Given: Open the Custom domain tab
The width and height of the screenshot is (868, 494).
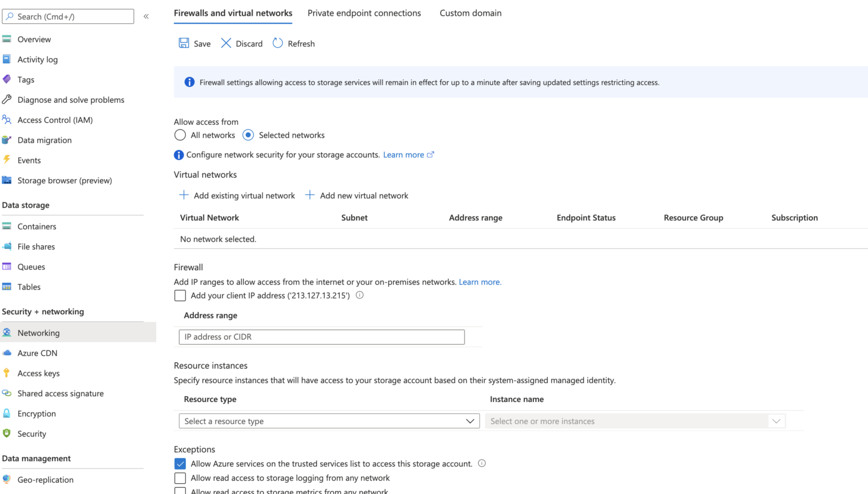Looking at the screenshot, I should click(470, 12).
